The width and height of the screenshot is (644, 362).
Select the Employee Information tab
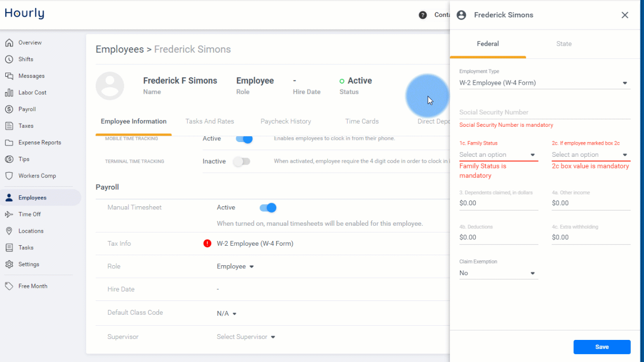pos(134,122)
